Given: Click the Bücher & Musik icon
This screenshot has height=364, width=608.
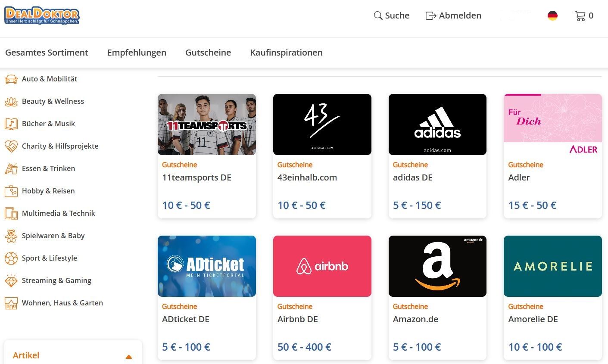Looking at the screenshot, I should [11, 124].
